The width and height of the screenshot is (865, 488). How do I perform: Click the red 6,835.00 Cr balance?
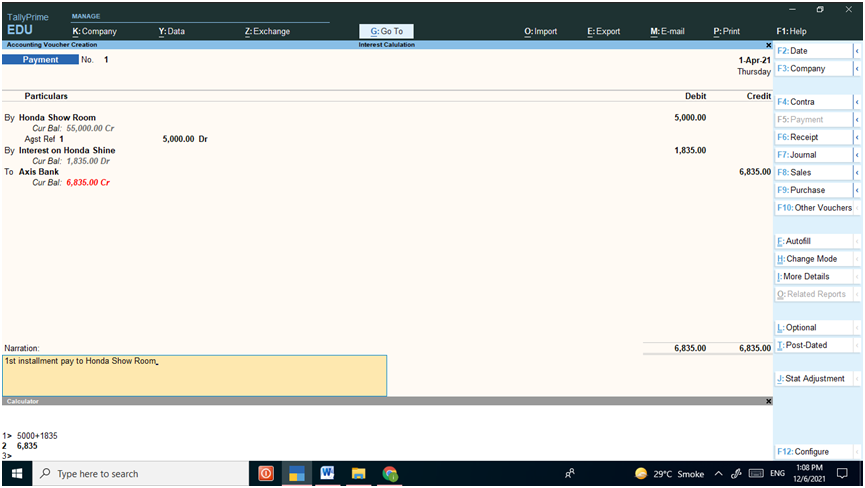pos(88,183)
